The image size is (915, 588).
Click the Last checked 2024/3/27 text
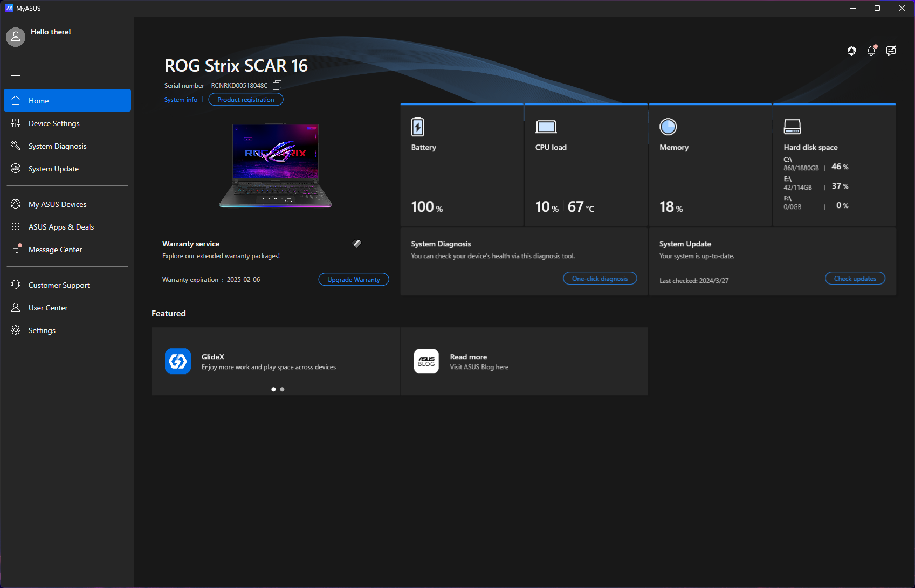tap(694, 281)
